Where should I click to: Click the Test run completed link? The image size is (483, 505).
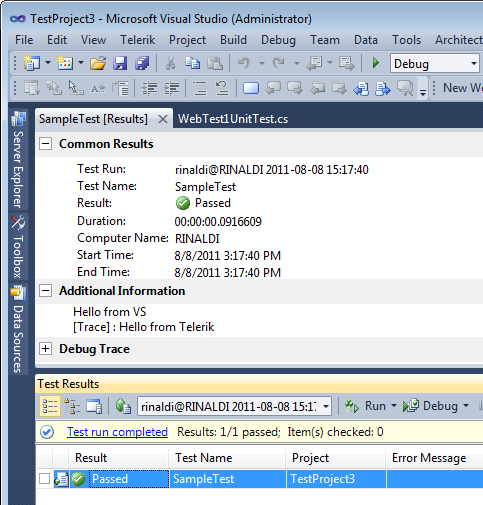tap(117, 432)
